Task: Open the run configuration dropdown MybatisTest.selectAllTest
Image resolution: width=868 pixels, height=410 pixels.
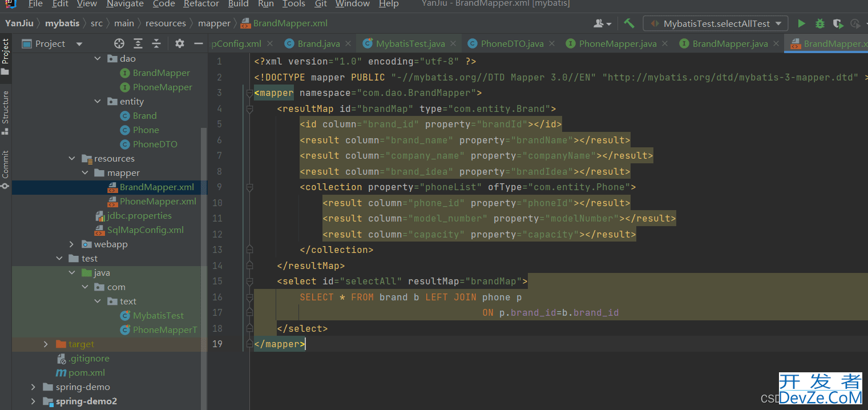Action: [x=716, y=23]
